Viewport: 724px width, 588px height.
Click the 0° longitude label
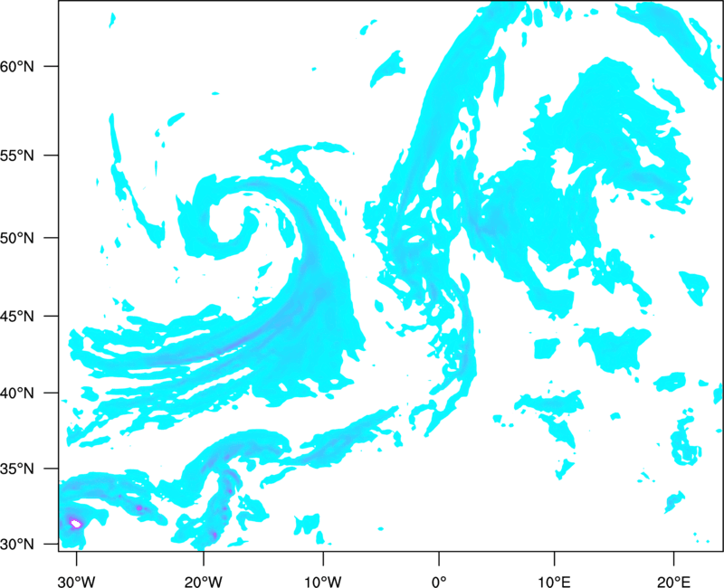[x=439, y=582]
